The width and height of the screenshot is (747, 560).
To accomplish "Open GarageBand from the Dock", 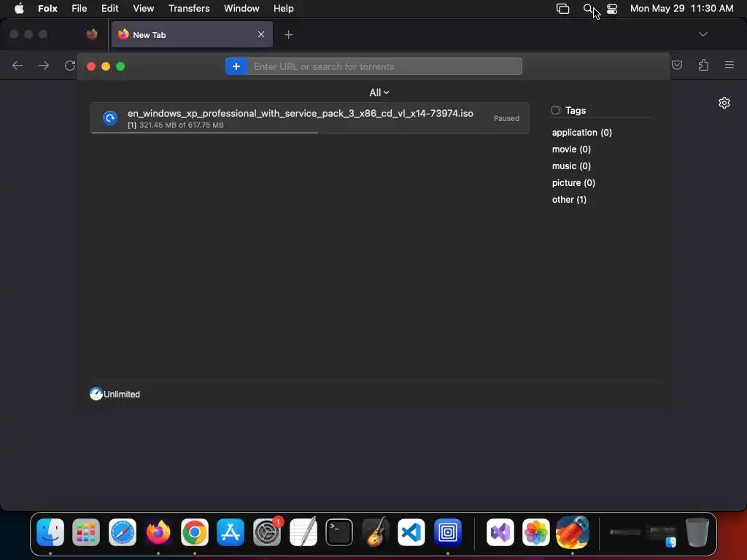I will coord(376,532).
